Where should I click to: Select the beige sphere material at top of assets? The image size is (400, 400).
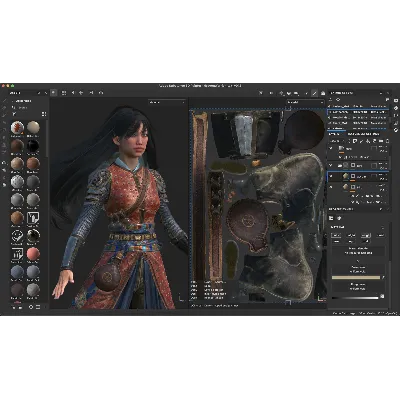point(33,128)
